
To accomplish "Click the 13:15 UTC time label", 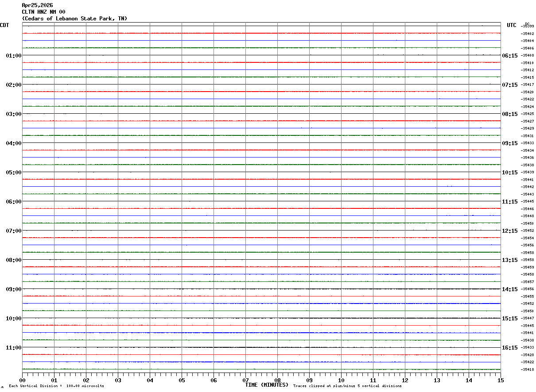I will point(509,260).
